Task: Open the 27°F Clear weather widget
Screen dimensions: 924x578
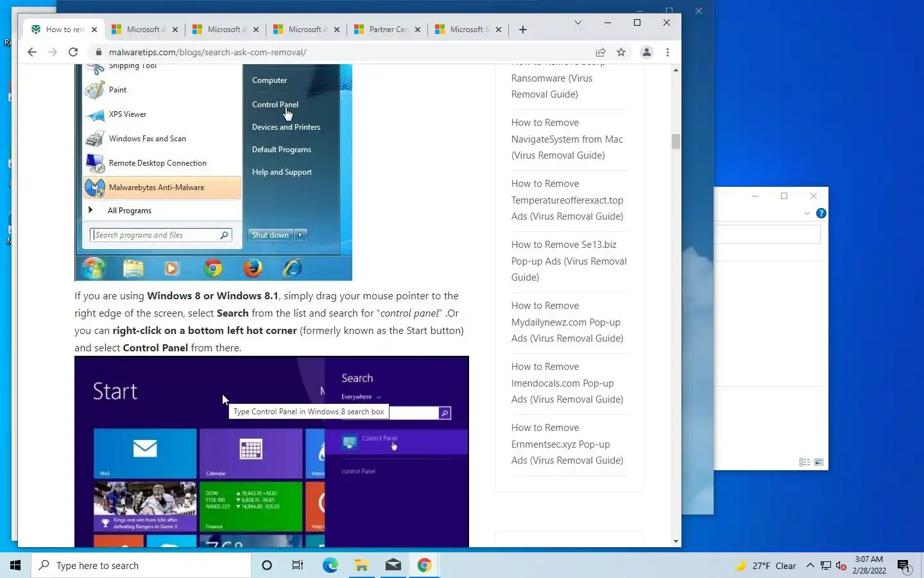Action: click(x=766, y=566)
